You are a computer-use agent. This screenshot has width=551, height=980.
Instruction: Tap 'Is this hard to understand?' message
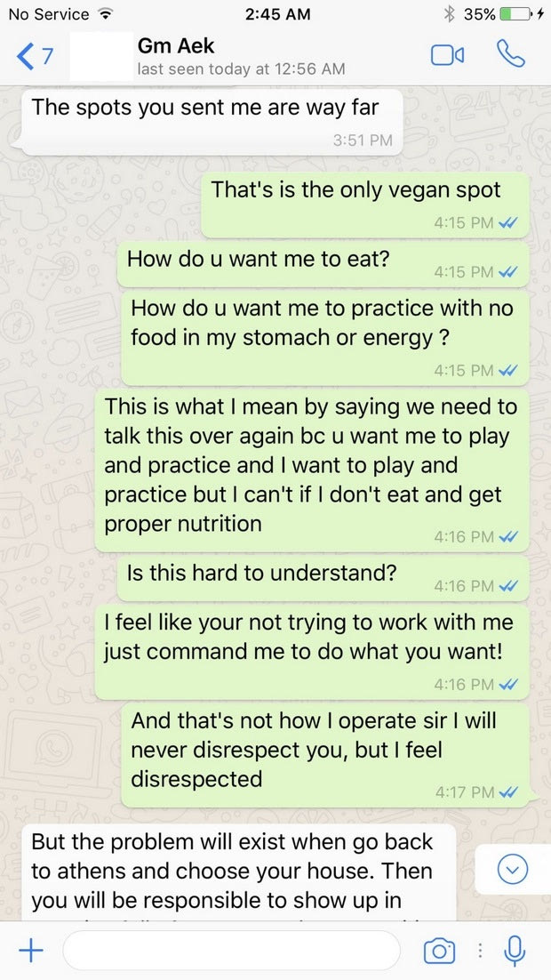[x=323, y=579]
